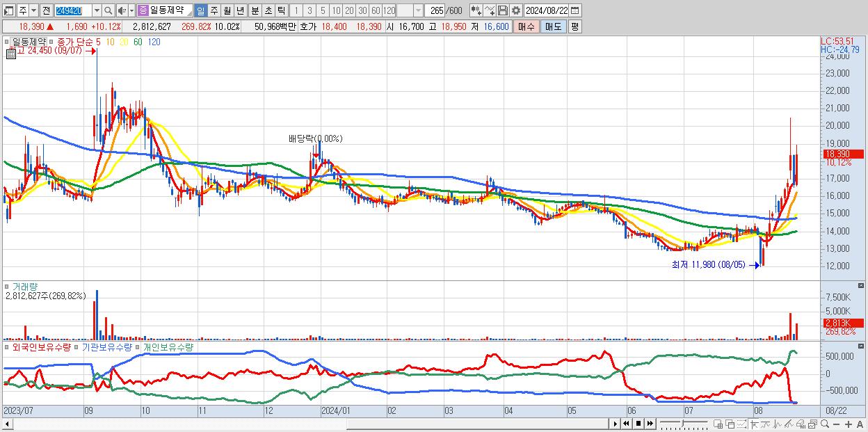868x432 pixels.
Task: Click the 120 moving average legend
Action: pos(154,42)
